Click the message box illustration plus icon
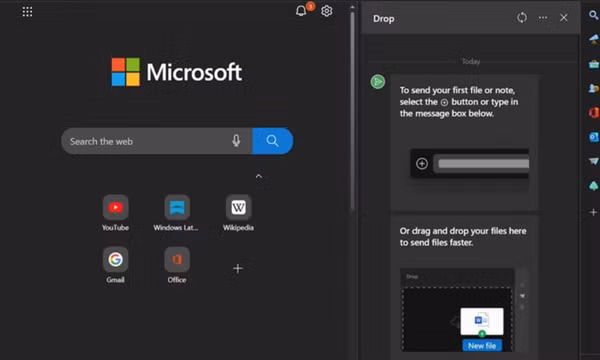 pos(422,164)
